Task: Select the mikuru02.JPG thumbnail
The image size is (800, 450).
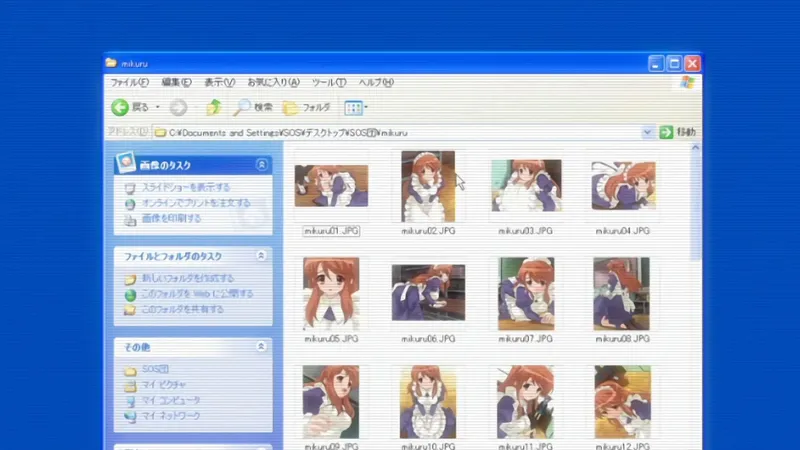Action: [428, 186]
